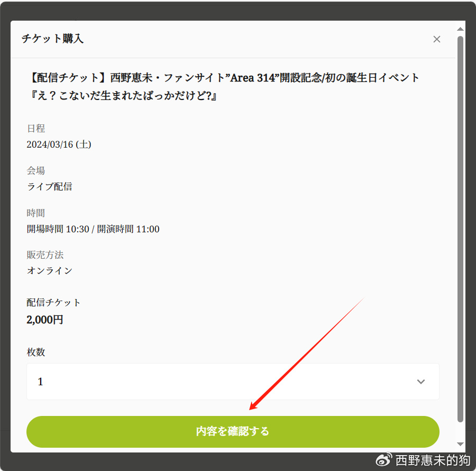This screenshot has width=476, height=471.
Task: Click the 配信チケット ticket type label
Action: 53,303
